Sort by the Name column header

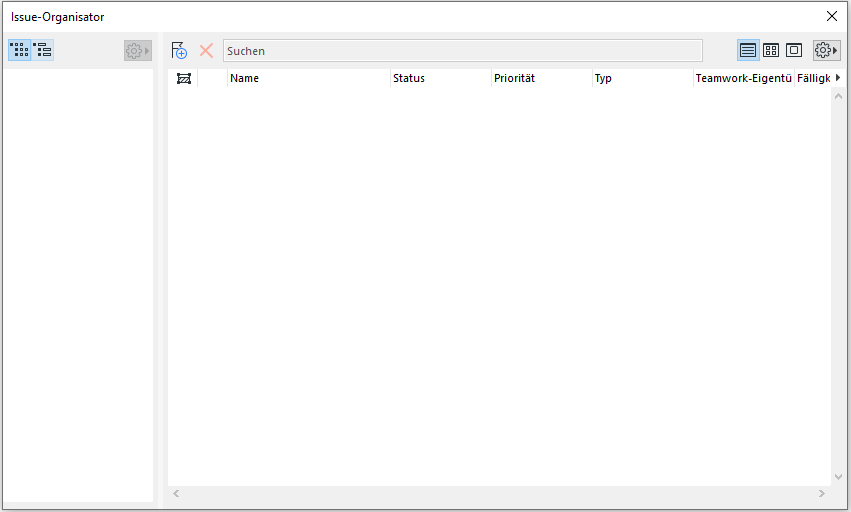(x=308, y=79)
